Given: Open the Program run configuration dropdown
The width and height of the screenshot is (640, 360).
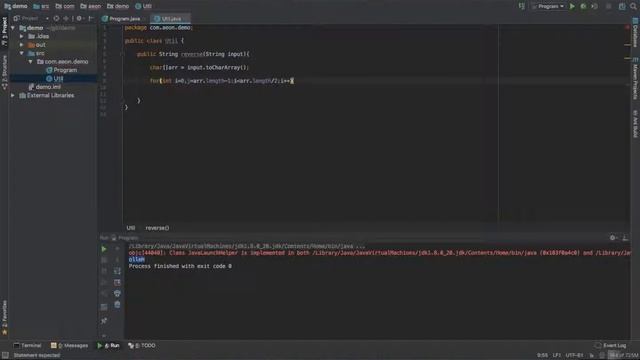Looking at the screenshot, I should click(548, 6).
